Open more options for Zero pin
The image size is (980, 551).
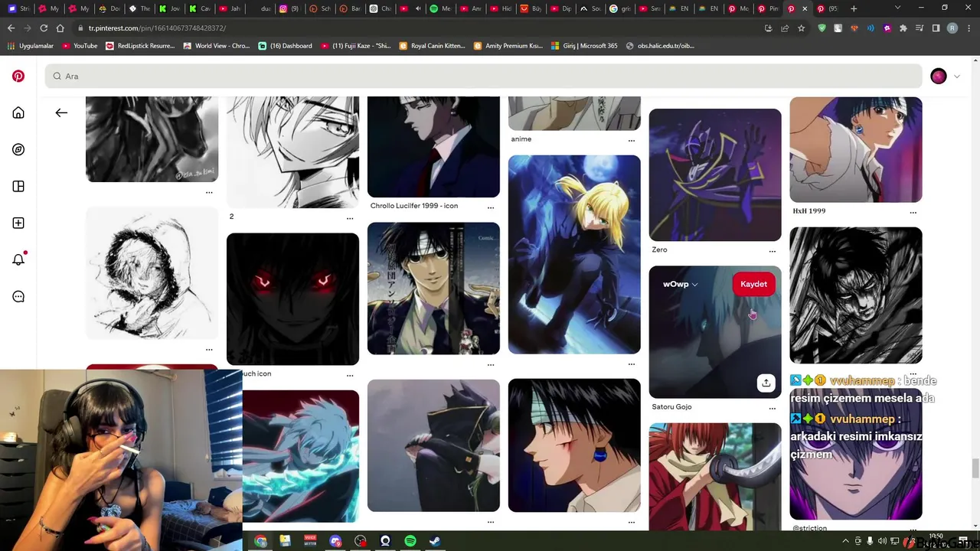[x=772, y=251]
